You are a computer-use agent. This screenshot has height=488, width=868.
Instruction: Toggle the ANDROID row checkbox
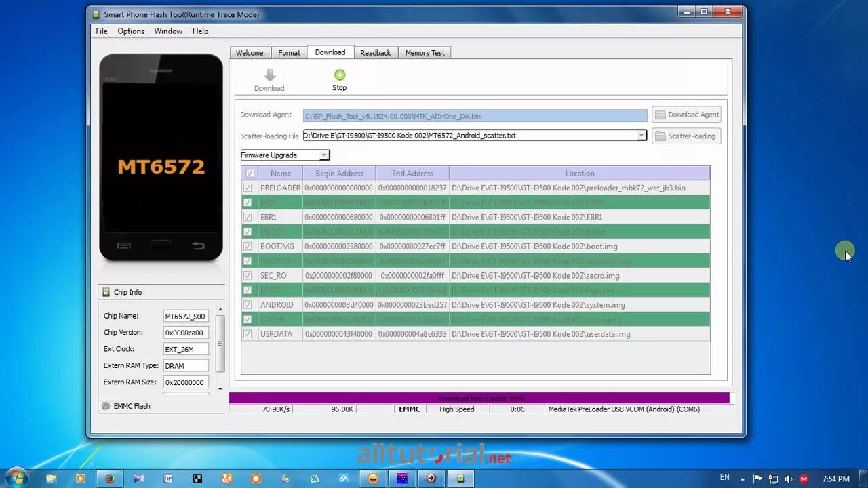pos(248,304)
